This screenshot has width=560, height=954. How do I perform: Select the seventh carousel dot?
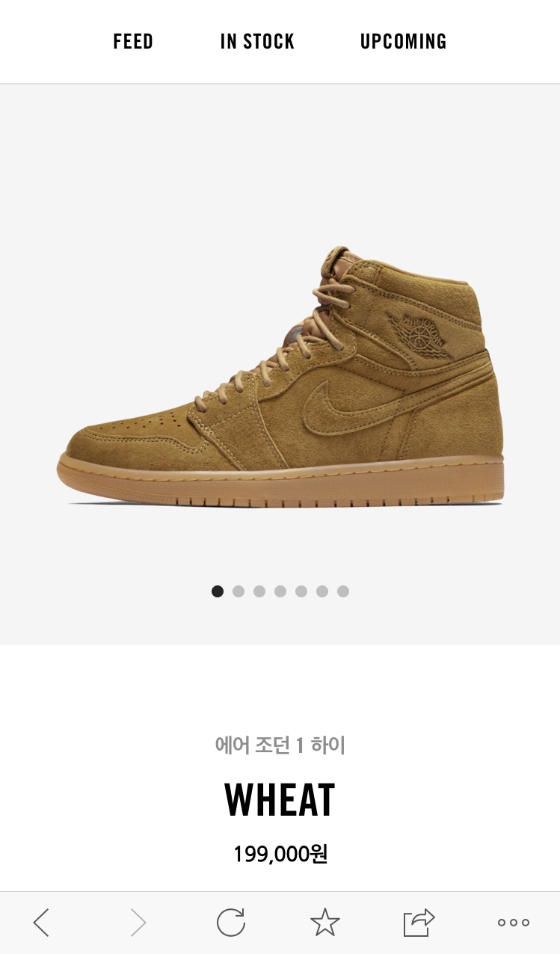(x=343, y=591)
